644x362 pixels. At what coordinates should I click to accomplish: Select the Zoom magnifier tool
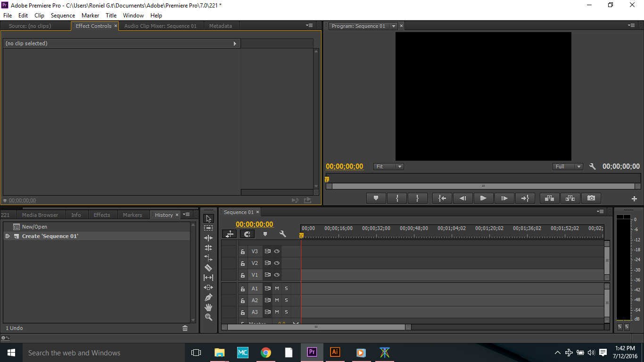(208, 317)
